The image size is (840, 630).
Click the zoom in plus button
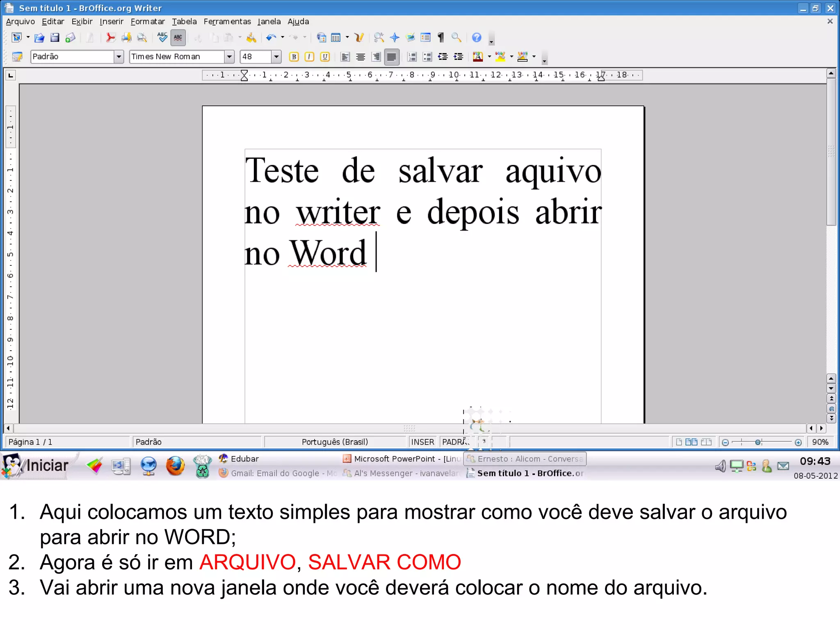coord(798,442)
